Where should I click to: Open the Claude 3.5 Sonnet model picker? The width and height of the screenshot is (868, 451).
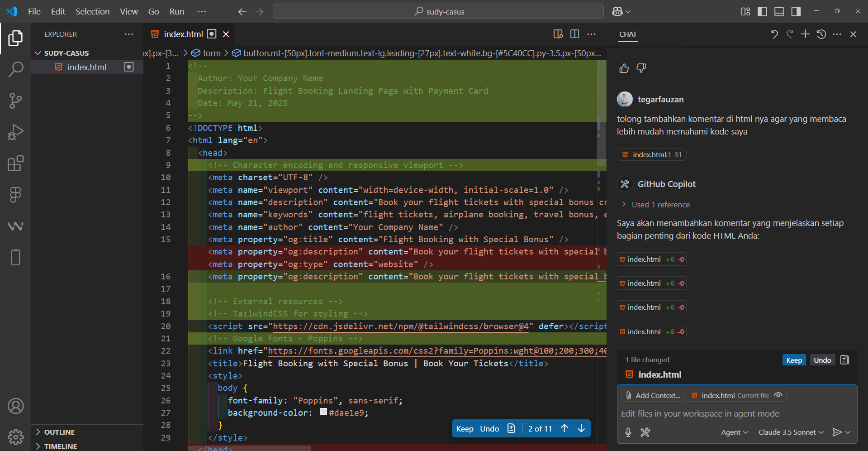[790, 432]
